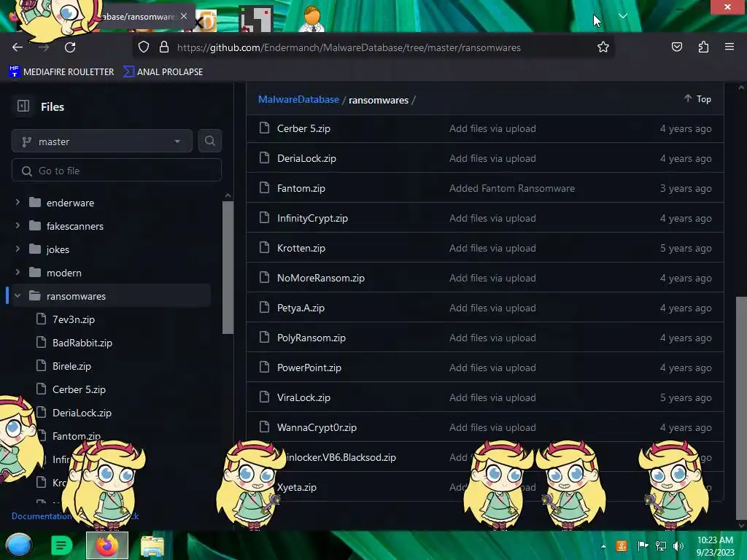Open the Extensions puzzle icon
Image resolution: width=747 pixels, height=560 pixels.
point(703,47)
